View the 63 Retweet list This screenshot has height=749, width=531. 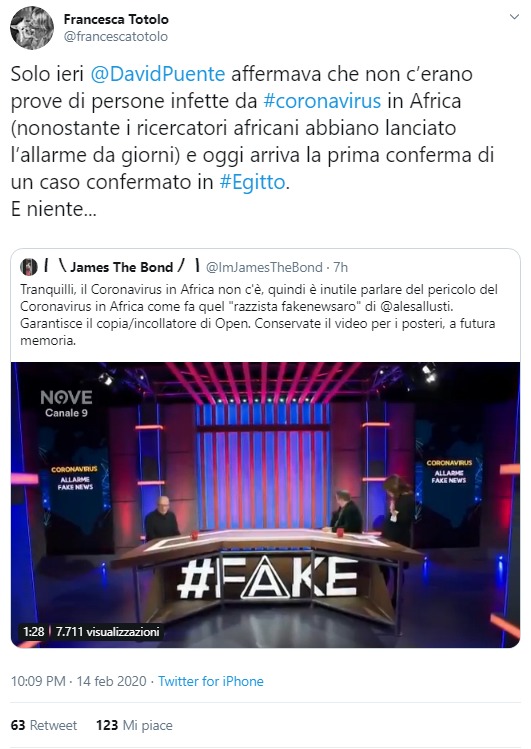tap(44, 725)
